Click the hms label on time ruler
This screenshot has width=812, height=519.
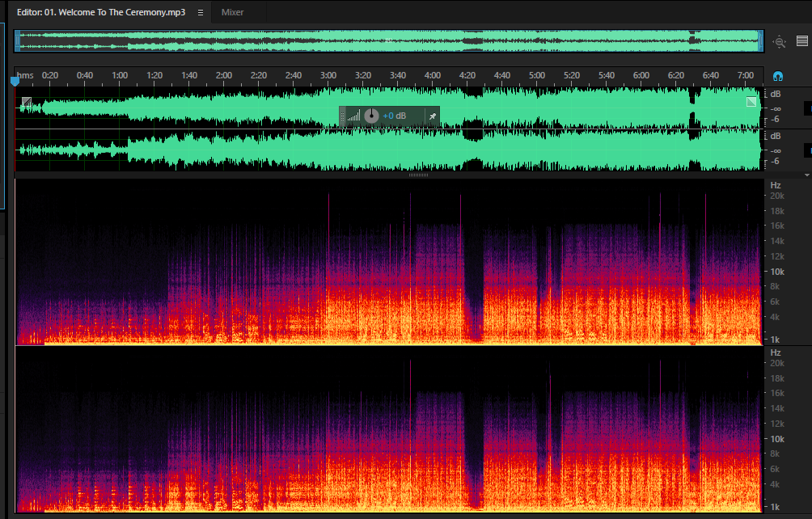[x=25, y=75]
